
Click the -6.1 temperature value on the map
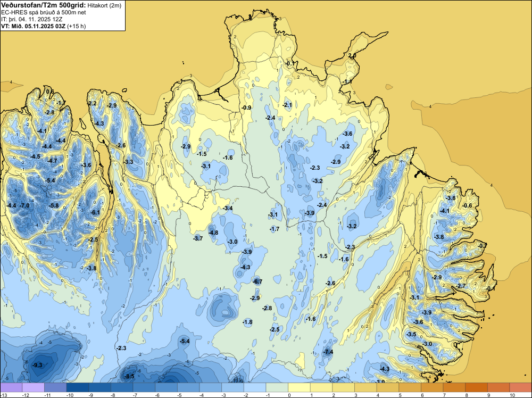[x=95, y=212]
